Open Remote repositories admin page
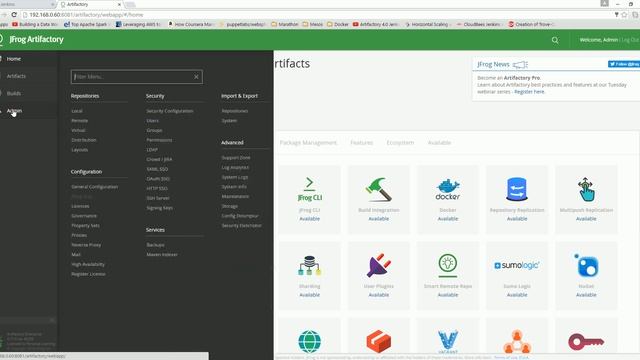The width and height of the screenshot is (640, 360). click(x=80, y=121)
